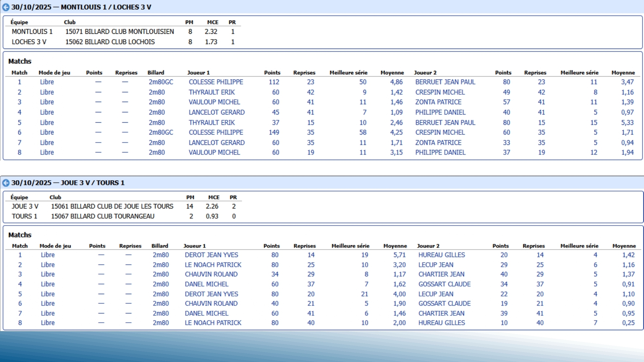This screenshot has height=362, width=644.
Task: Click Meilleure série header for Joueur 2, second table
Action: tap(579, 246)
